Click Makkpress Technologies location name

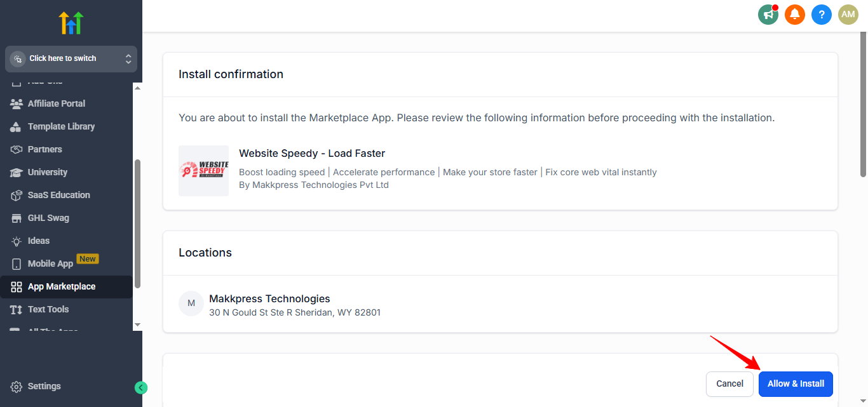click(x=269, y=298)
